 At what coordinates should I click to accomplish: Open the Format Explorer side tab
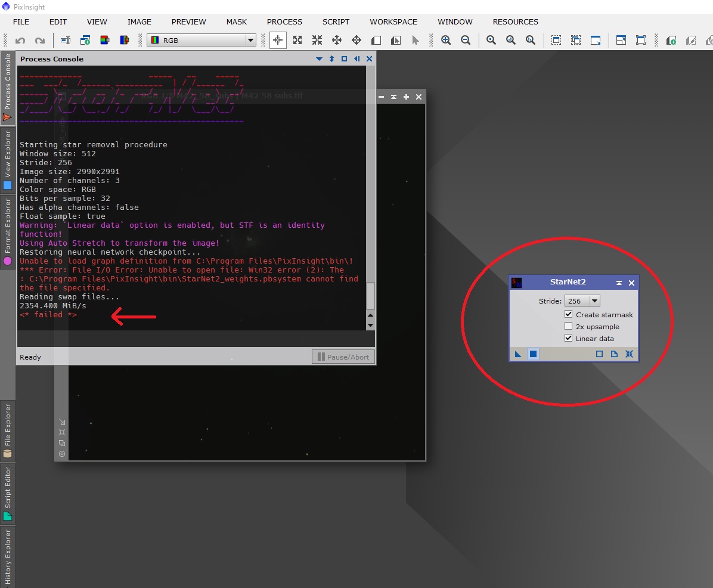pyautogui.click(x=7, y=231)
